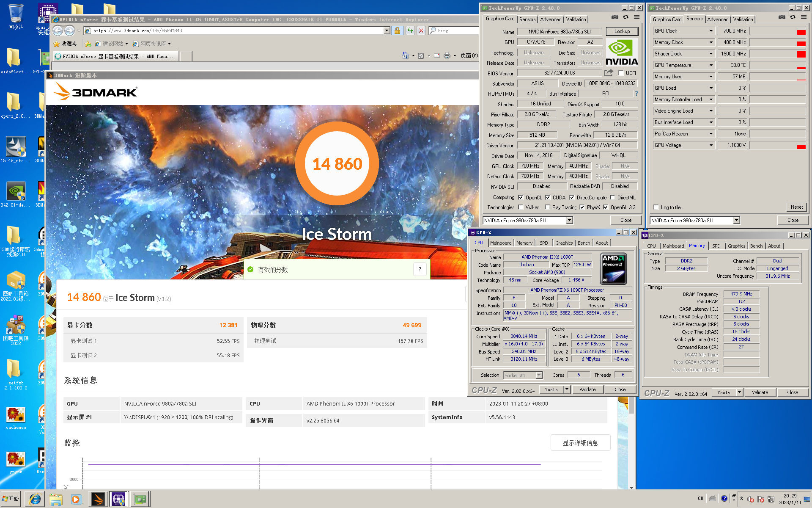This screenshot has width=812, height=508.
Task: Click Reset button in GPU-Z Sensors window
Action: click(x=797, y=207)
